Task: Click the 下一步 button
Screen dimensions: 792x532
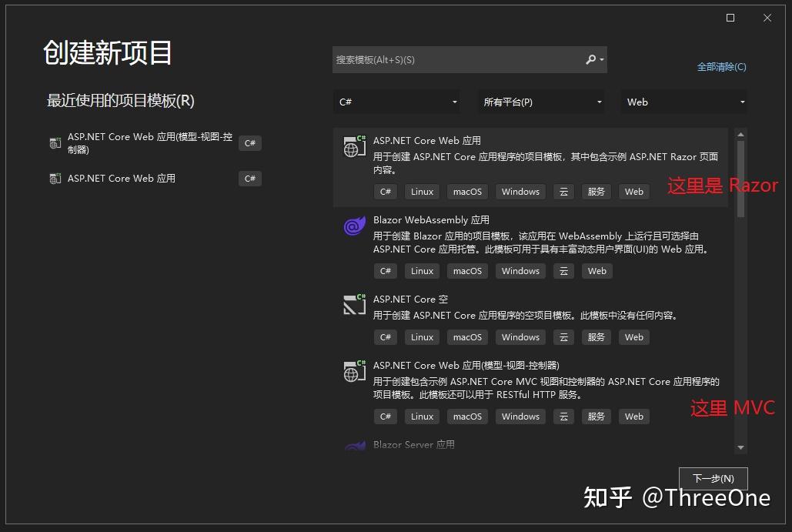Action: coord(713,478)
